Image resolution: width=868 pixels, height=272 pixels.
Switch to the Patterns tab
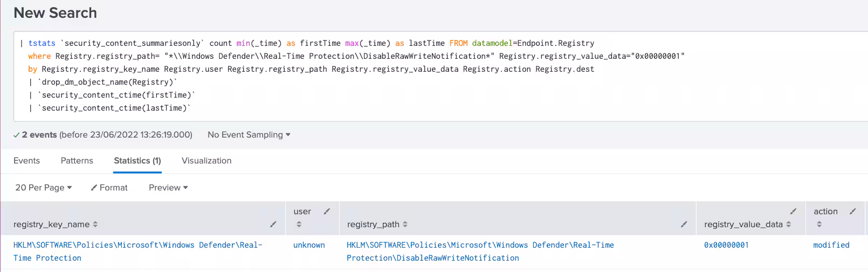(x=77, y=161)
